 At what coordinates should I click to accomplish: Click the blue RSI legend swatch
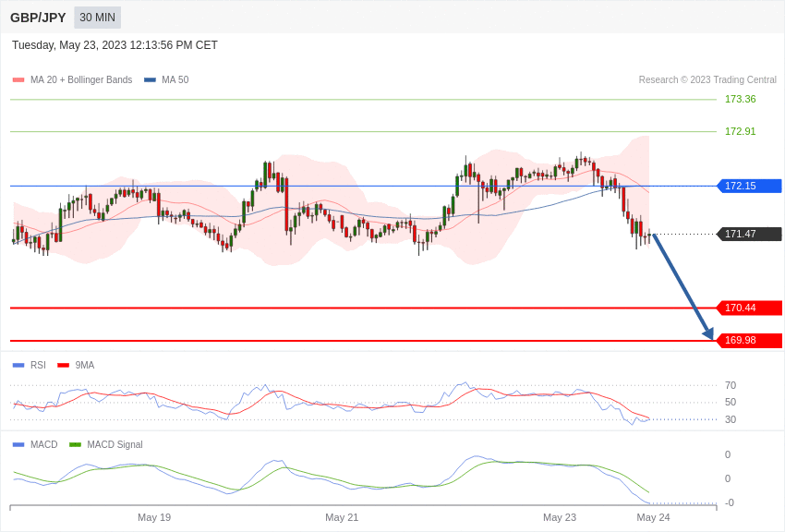pyautogui.click(x=18, y=366)
